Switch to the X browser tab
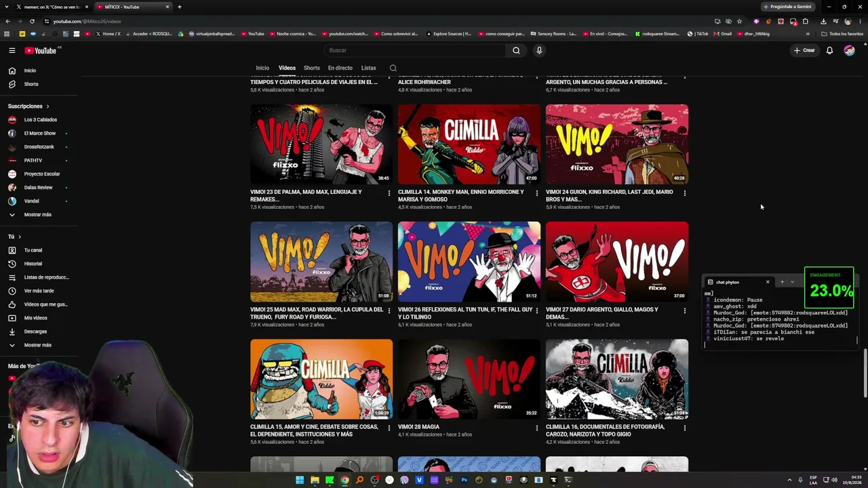This screenshot has width=868, height=488. [x=52, y=7]
